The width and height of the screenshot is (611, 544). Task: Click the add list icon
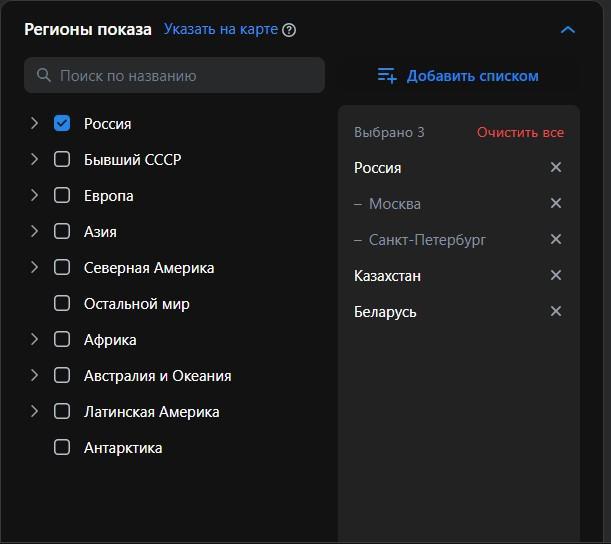click(386, 76)
